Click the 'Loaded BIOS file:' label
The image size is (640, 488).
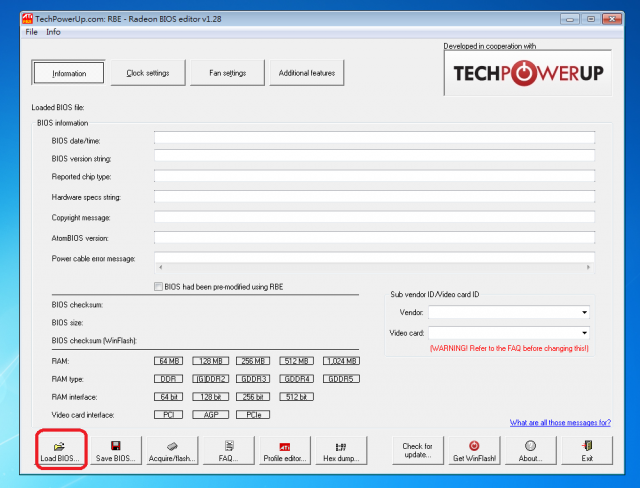click(58, 107)
